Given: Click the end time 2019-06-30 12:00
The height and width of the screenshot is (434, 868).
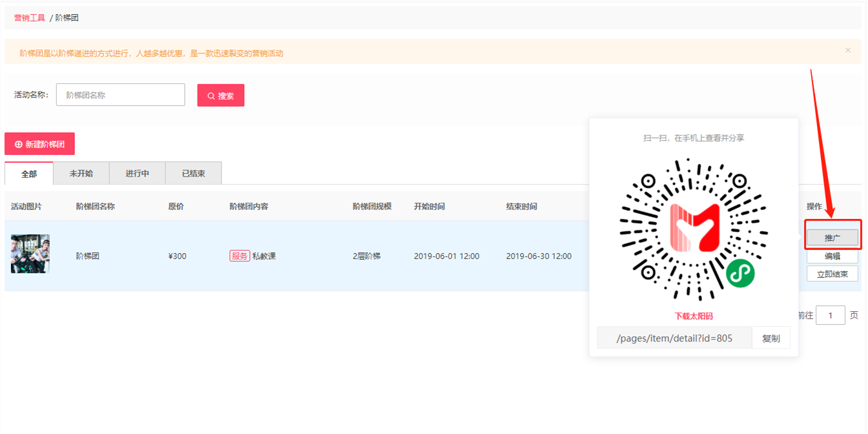Looking at the screenshot, I should tap(539, 256).
